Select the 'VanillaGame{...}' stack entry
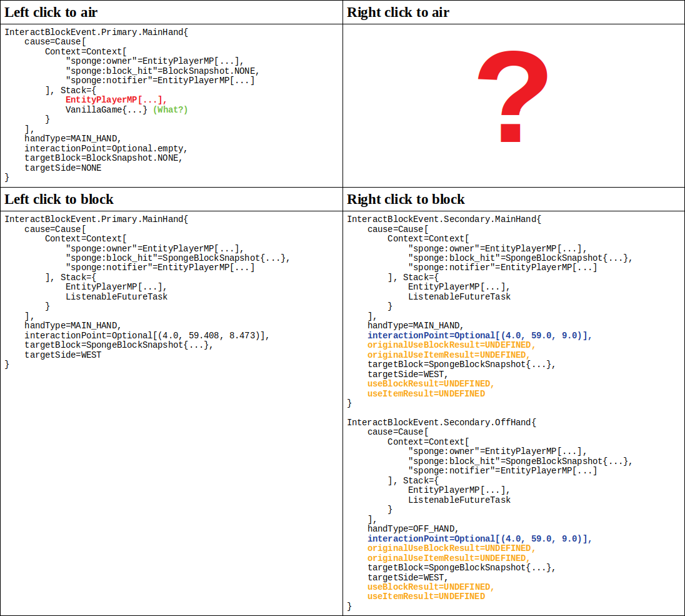685x616 pixels. coord(107,109)
